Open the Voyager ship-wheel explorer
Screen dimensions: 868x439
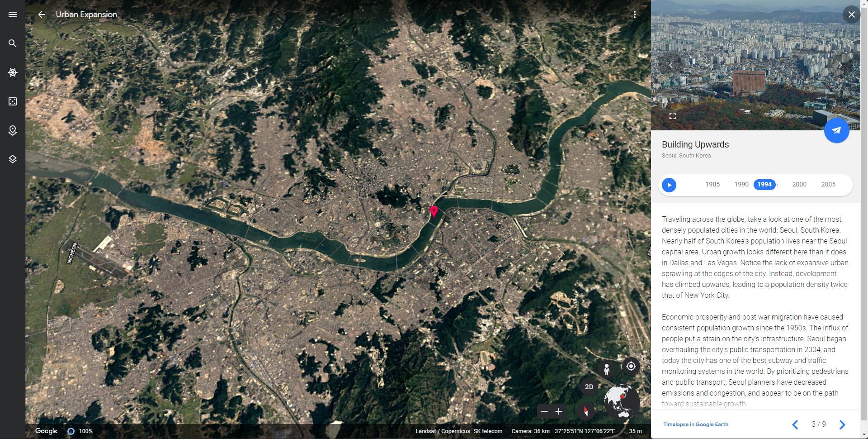12,72
